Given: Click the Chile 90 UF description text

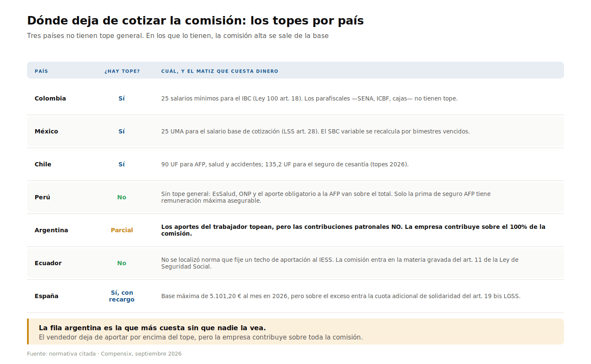Looking at the screenshot, I should 285,164.
